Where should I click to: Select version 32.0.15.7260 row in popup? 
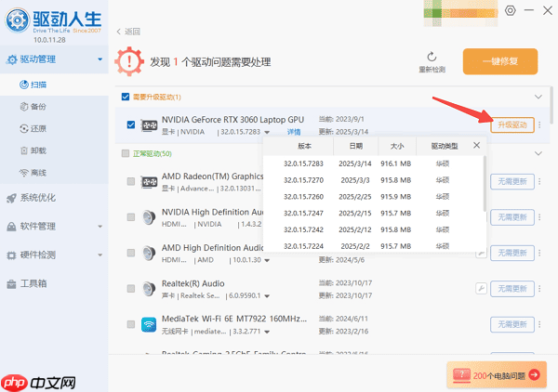coord(373,197)
